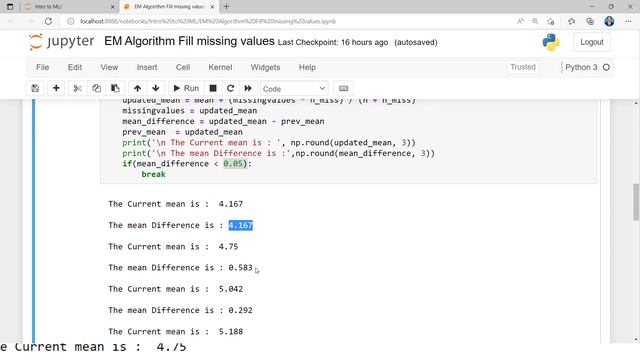Open the browser collections icon
Image resolution: width=640 pixels, height=360 pixels.
click(x=590, y=21)
